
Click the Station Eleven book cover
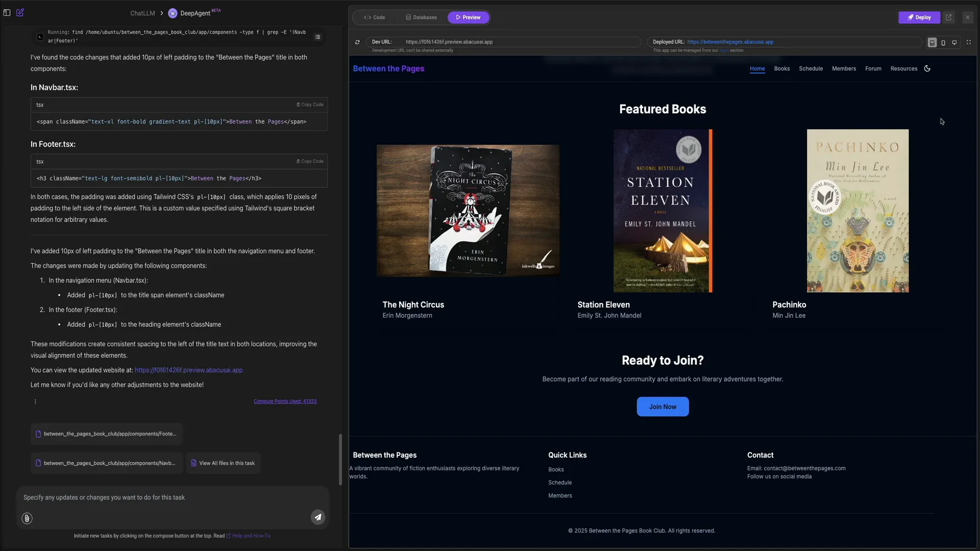[663, 211]
